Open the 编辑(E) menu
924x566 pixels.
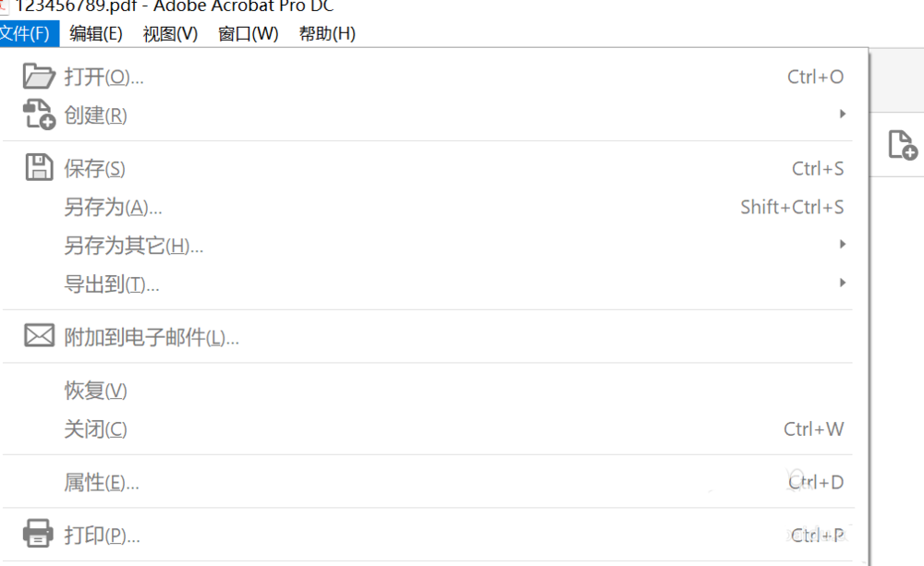(x=96, y=34)
